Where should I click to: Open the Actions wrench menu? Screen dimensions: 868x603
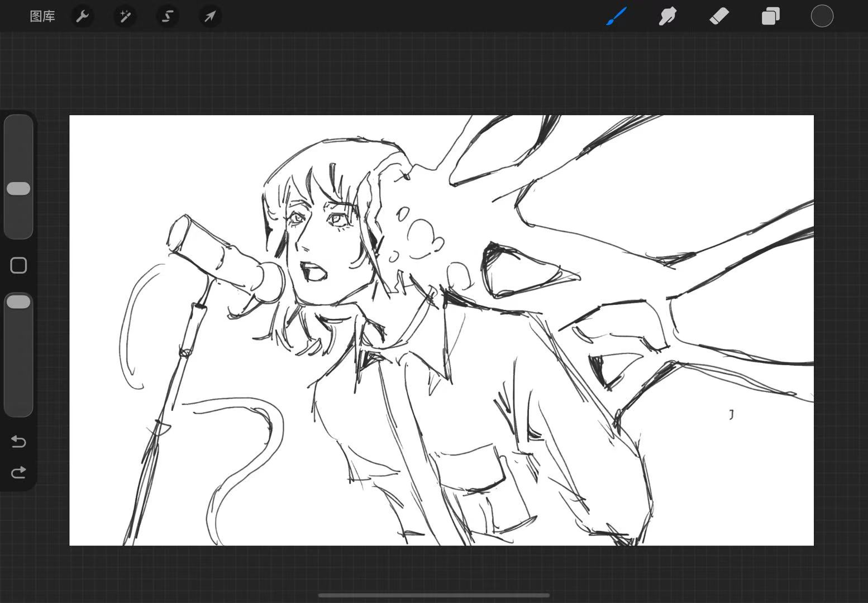pos(83,17)
